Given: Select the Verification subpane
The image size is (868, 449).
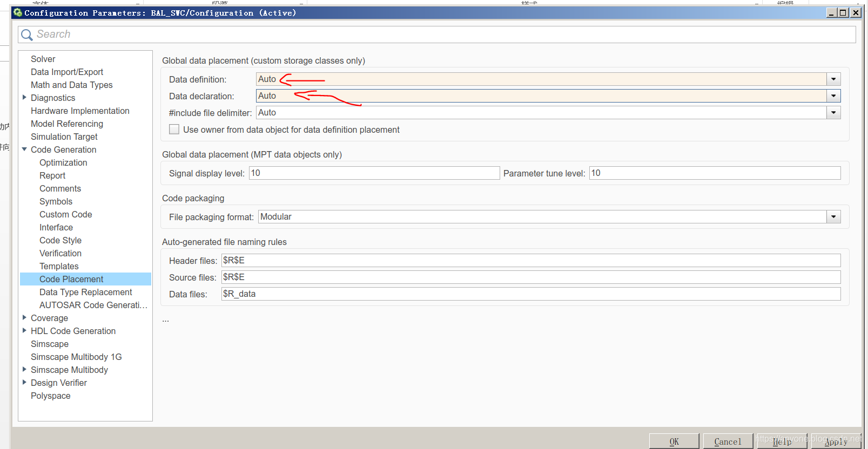Looking at the screenshot, I should coord(60,253).
